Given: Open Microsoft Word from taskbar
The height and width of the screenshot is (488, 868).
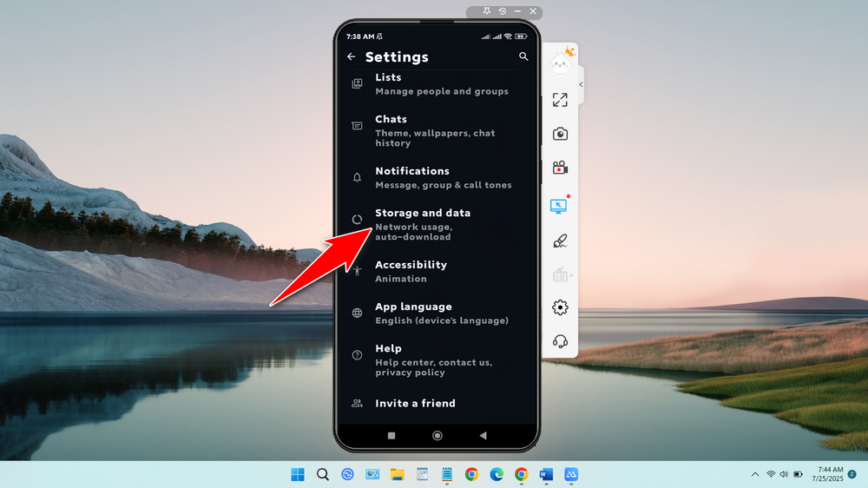Looking at the screenshot, I should click(546, 475).
